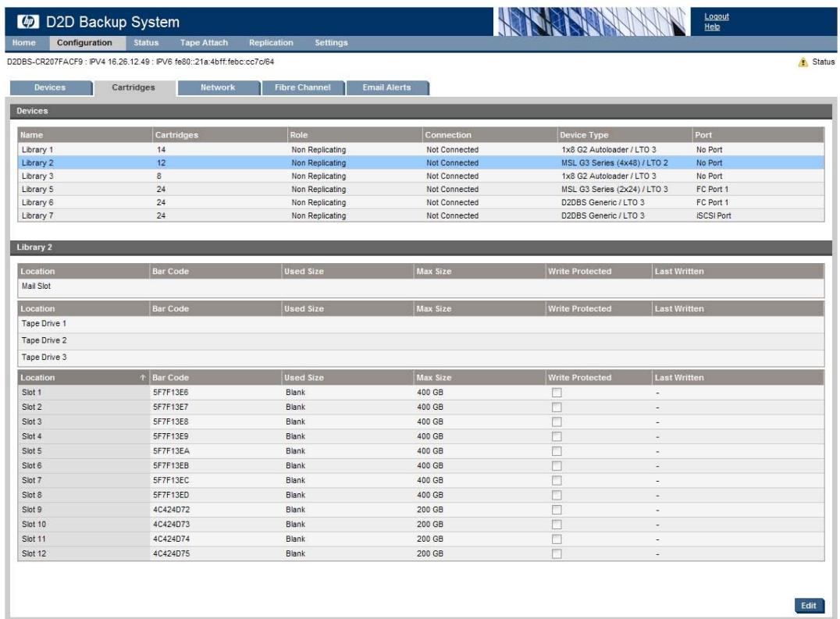Click bar code 4C424D75
Viewport: 840px width, 619px height.
172,553
